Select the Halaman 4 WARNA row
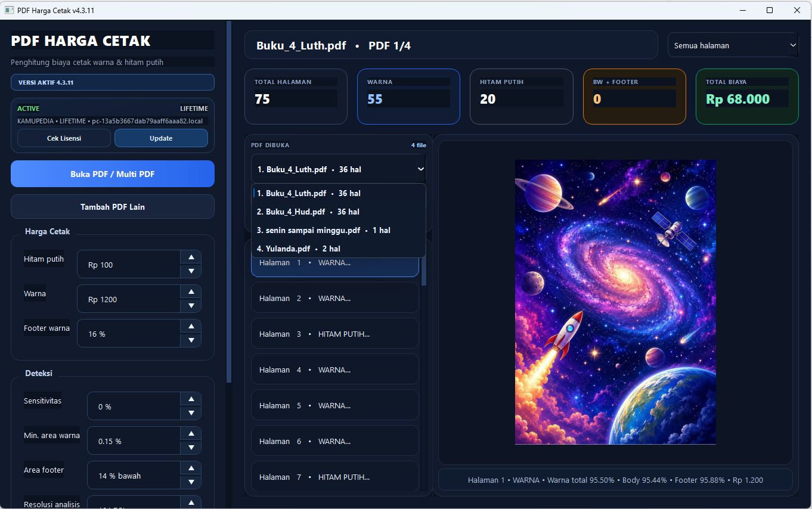The width and height of the screenshot is (812, 509). coord(335,370)
